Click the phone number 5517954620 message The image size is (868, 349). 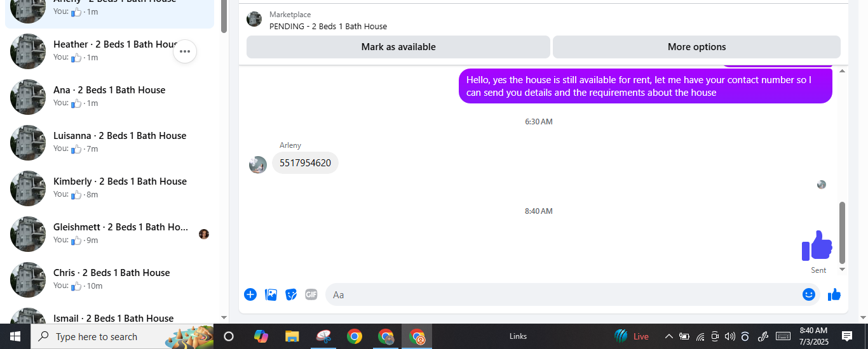305,163
